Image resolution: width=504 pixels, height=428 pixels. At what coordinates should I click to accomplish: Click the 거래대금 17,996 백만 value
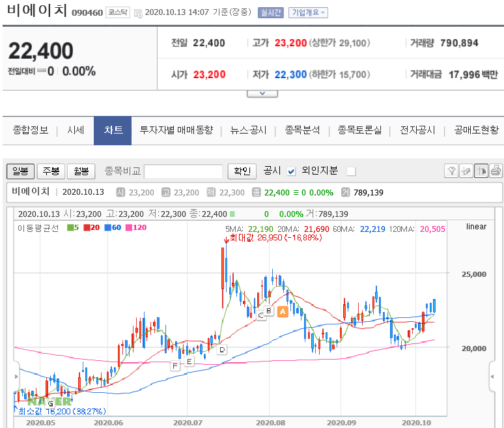473,75
